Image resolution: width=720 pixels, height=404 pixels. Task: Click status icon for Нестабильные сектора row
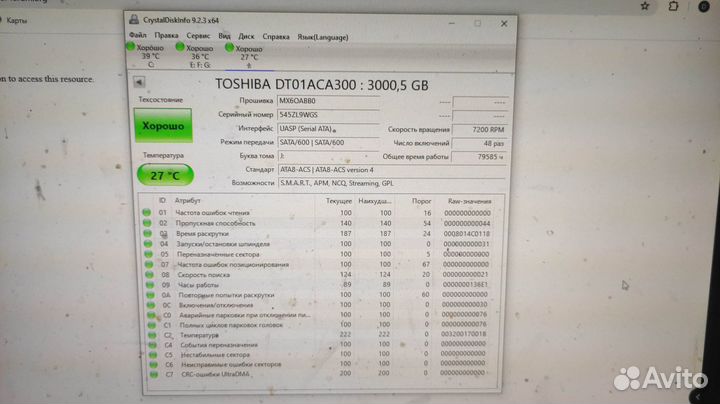(x=153, y=355)
